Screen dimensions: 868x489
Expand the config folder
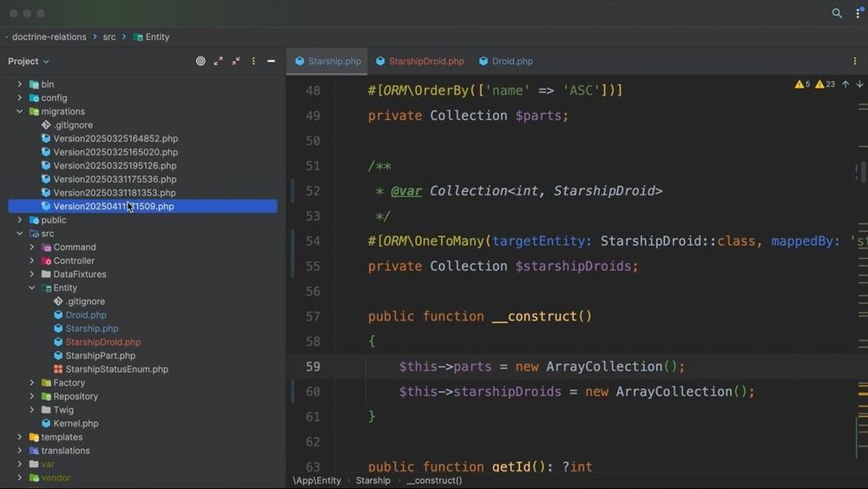(x=20, y=97)
